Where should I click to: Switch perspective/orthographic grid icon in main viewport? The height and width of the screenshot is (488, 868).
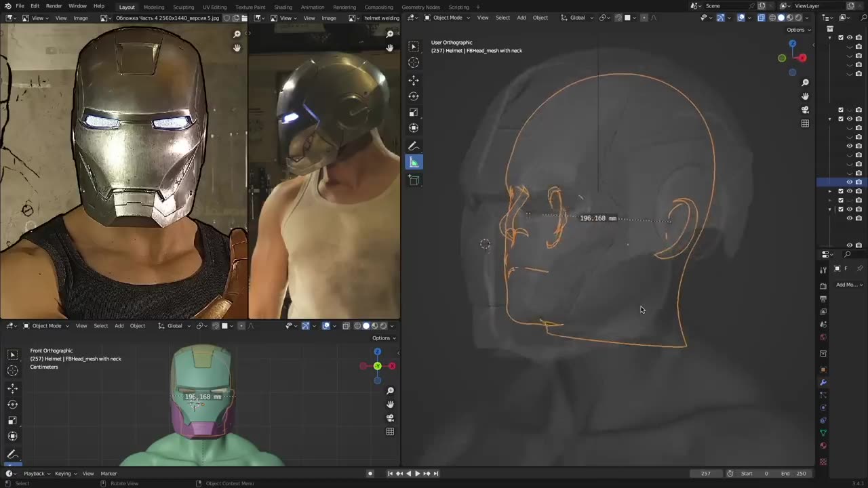pos(805,123)
